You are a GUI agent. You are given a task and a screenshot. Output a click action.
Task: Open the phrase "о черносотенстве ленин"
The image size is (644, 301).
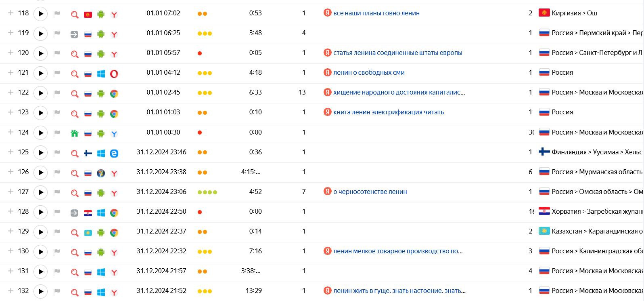370,192
